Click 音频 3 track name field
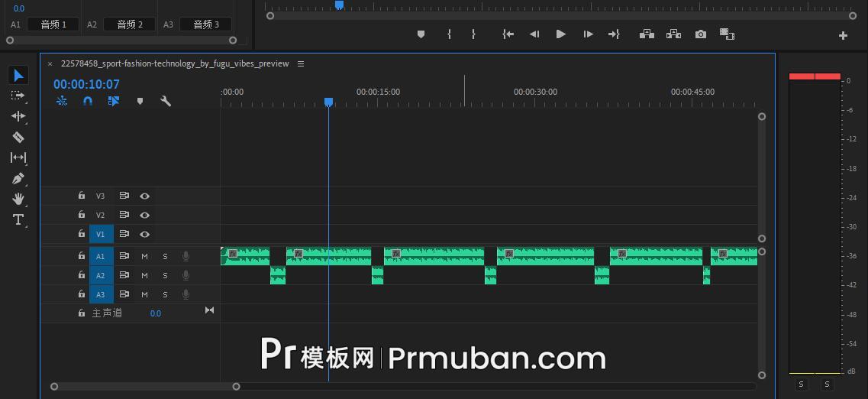This screenshot has width=868, height=399. 205,24
